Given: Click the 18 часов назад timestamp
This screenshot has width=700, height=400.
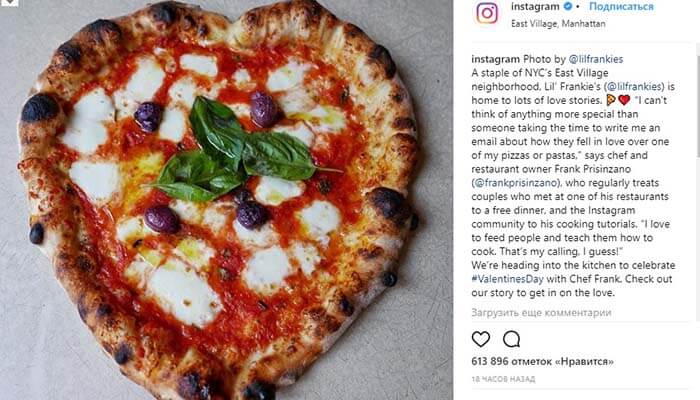Looking at the screenshot, I should coord(503,379).
